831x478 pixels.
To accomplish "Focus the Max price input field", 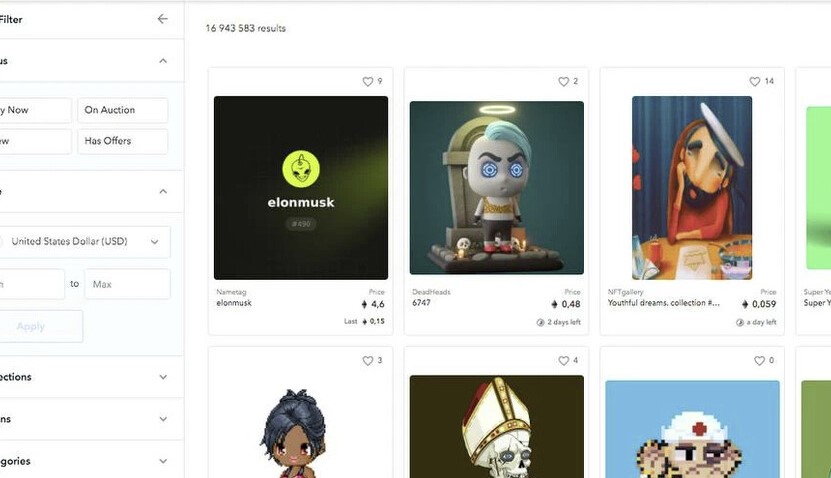I will tap(127, 284).
